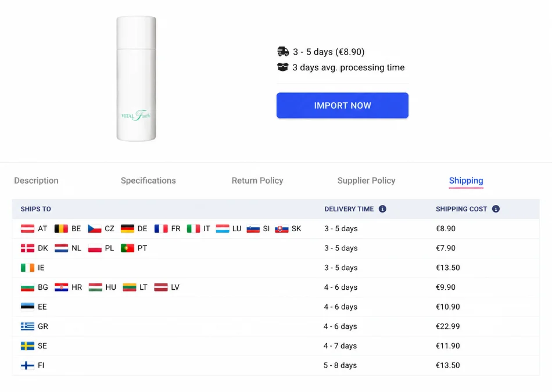Click the Estonia EE flag icon
552x392 pixels.
click(27, 307)
